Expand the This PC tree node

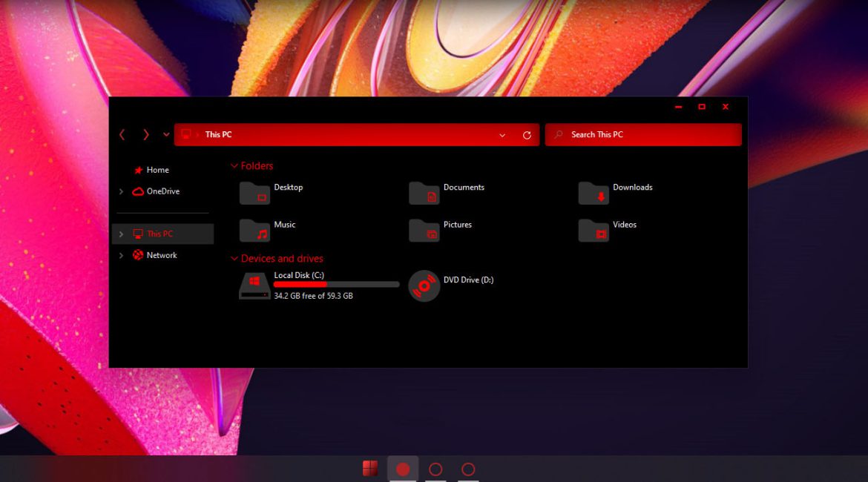point(121,234)
